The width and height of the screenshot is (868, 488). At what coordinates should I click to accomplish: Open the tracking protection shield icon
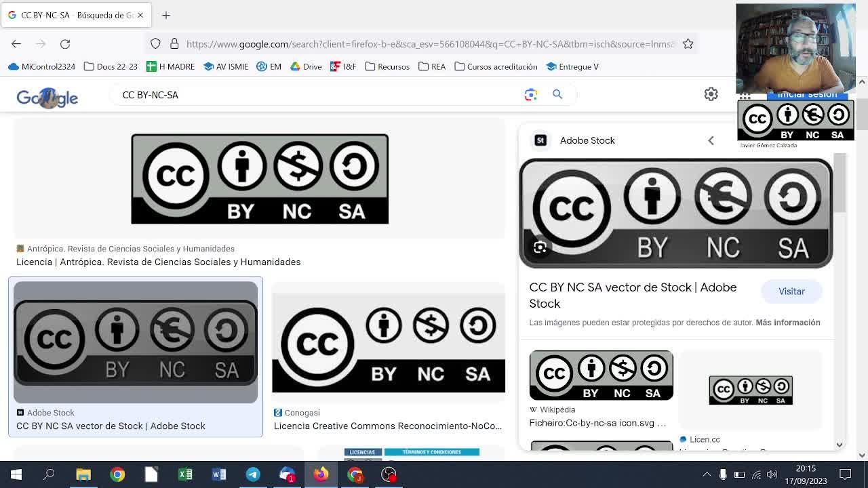coord(155,44)
